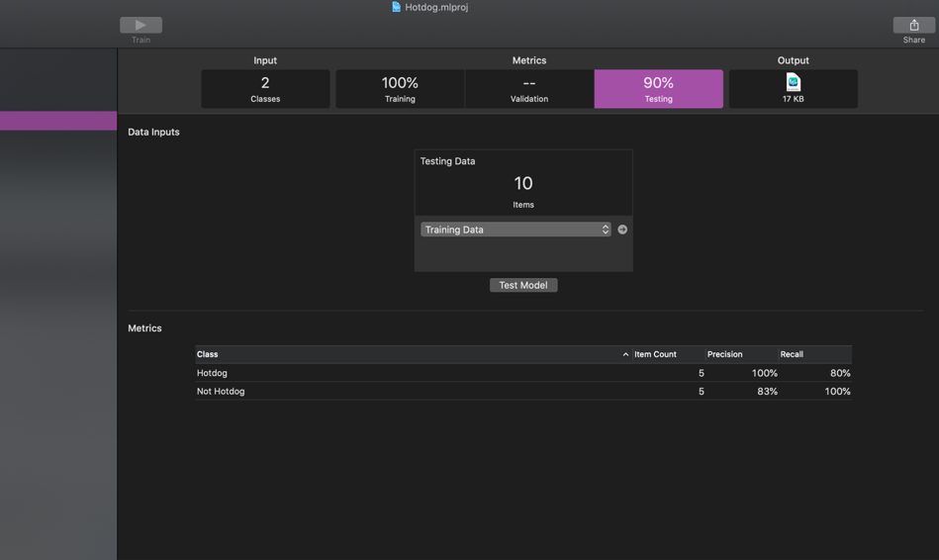Image resolution: width=939 pixels, height=560 pixels.
Task: Click the Data Inputs section heading
Action: click(x=153, y=132)
